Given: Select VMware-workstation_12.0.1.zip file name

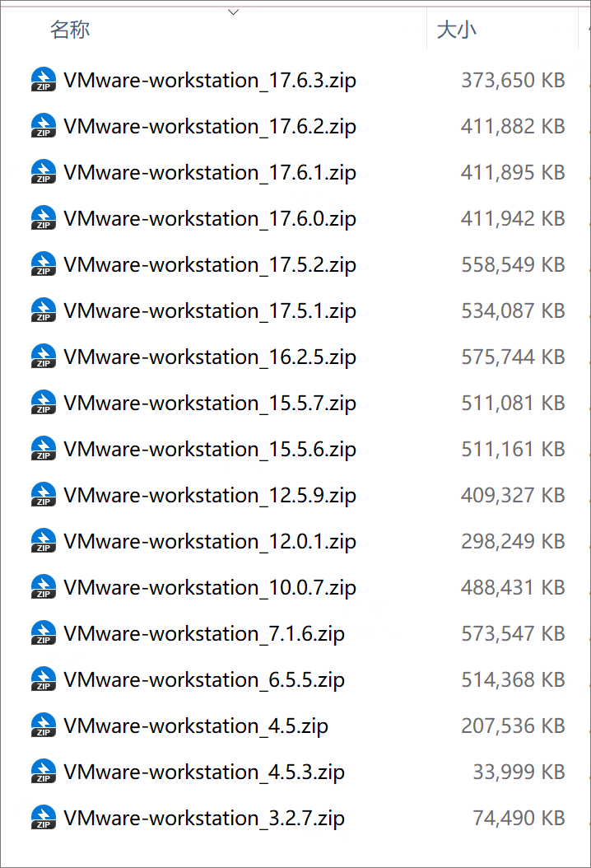Looking at the screenshot, I should tap(209, 541).
